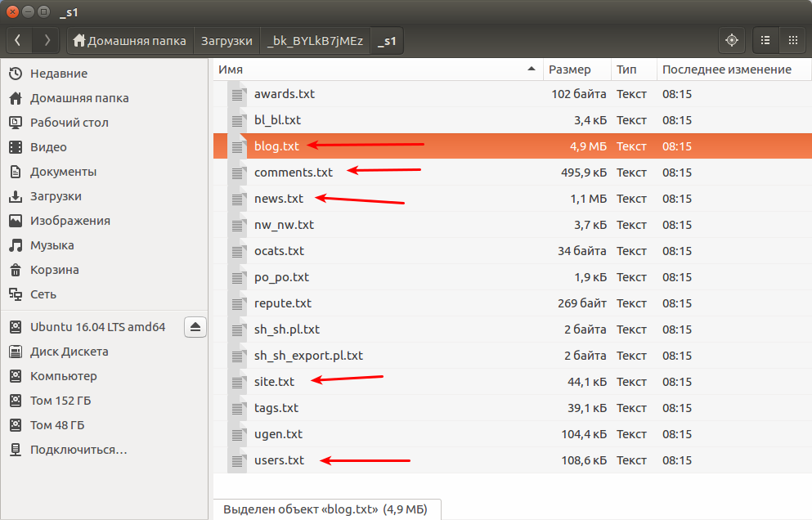
Task: Navigate to Домашняя папка breadcrumb
Action: tap(129, 40)
